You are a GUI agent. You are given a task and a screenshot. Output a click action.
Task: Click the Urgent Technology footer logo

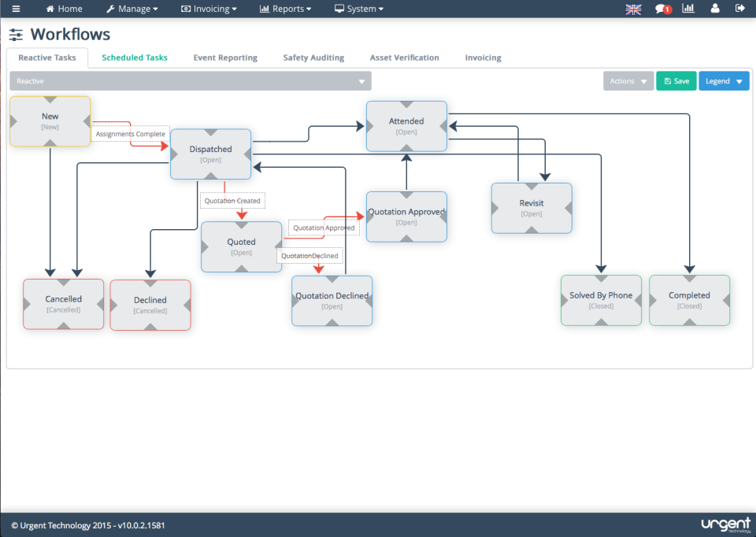726,524
